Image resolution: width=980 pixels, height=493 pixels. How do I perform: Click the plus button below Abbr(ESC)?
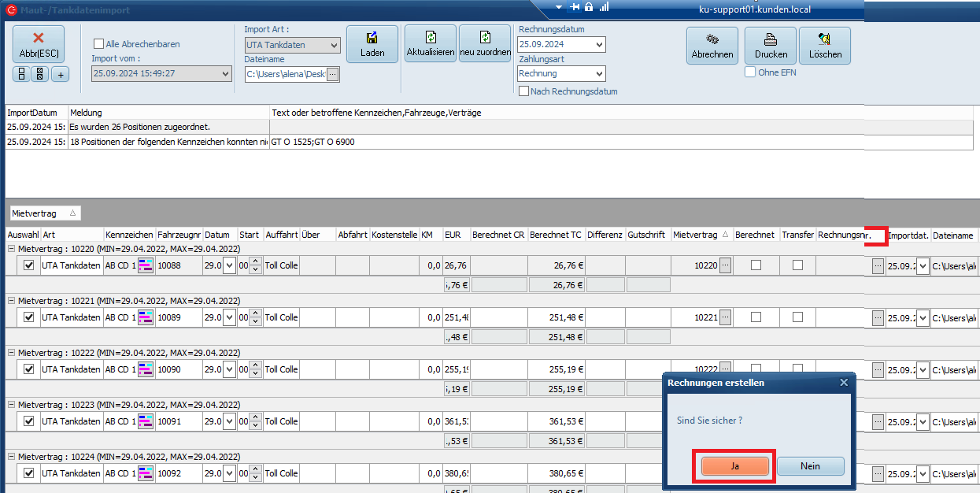[x=60, y=74]
